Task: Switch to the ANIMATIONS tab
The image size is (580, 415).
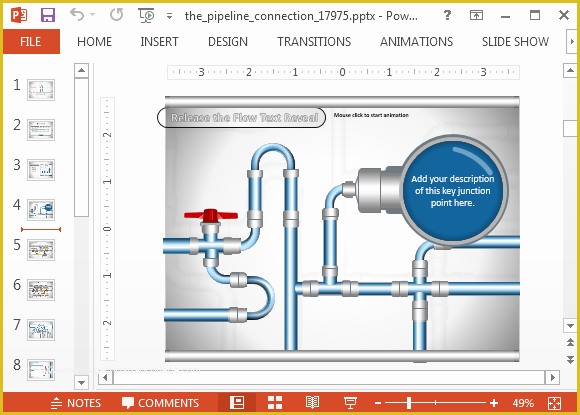Action: 417,41
